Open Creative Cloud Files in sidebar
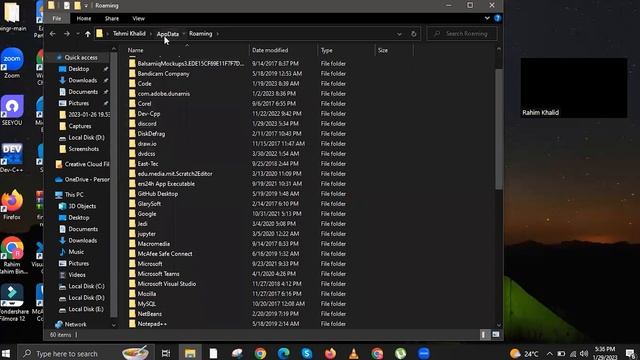Image resolution: width=640 pixels, height=360 pixels. pos(82,164)
